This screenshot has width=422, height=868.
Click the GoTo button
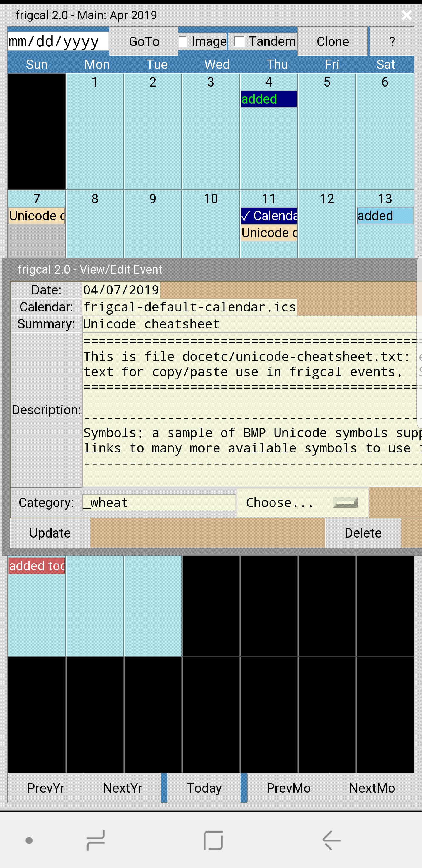point(144,41)
